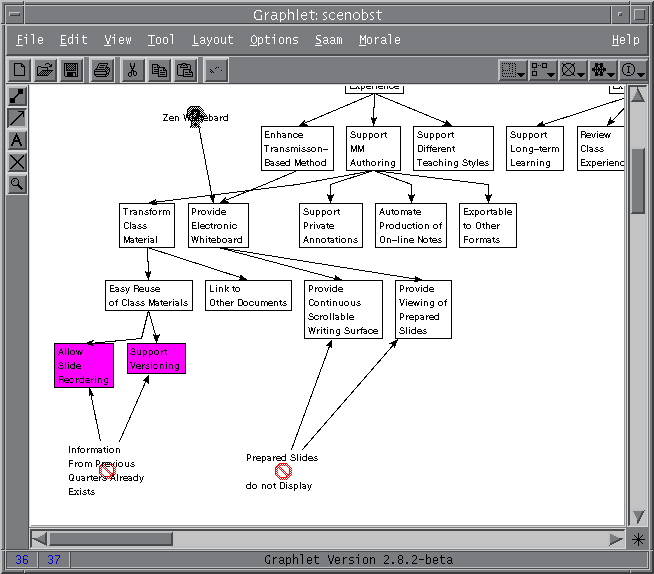Click the Paste clipboard icon
The image size is (654, 574).
point(185,70)
